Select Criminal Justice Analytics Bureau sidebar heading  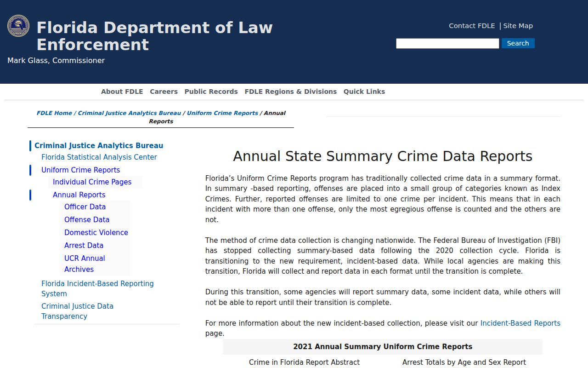point(99,146)
